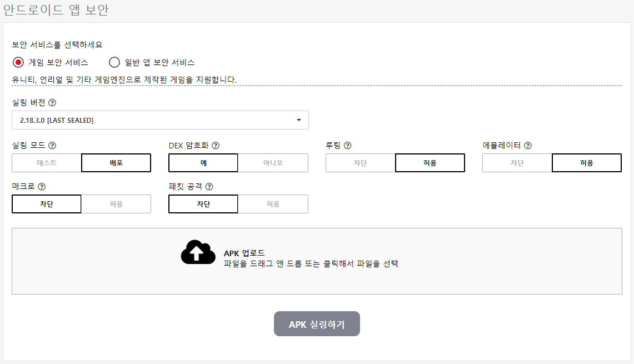The width and height of the screenshot is (634, 364).
Task: Click help icon next to 실링 버전
Action: coord(52,103)
